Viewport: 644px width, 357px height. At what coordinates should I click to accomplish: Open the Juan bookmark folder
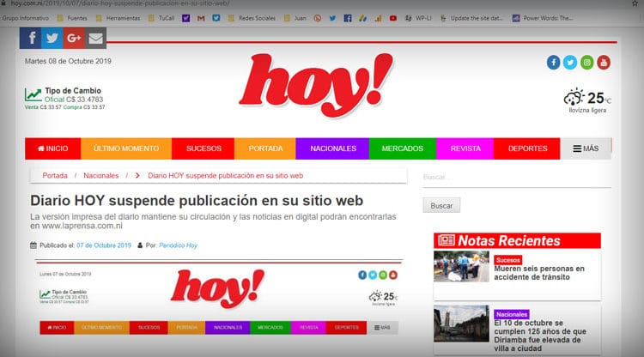point(295,18)
